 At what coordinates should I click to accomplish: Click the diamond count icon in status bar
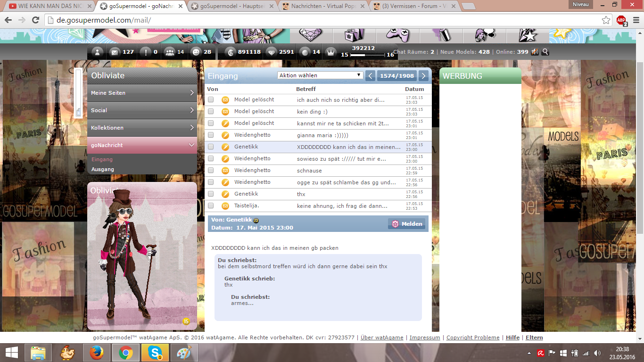point(271,52)
